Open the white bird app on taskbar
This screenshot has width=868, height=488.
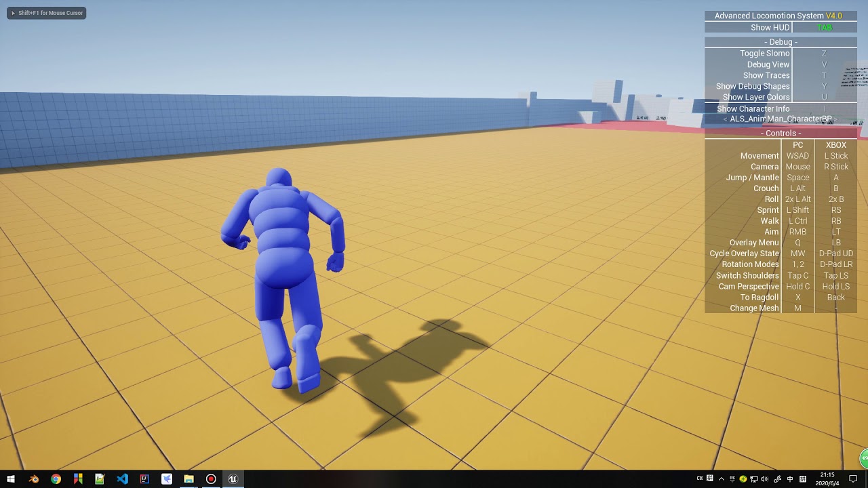[167, 479]
